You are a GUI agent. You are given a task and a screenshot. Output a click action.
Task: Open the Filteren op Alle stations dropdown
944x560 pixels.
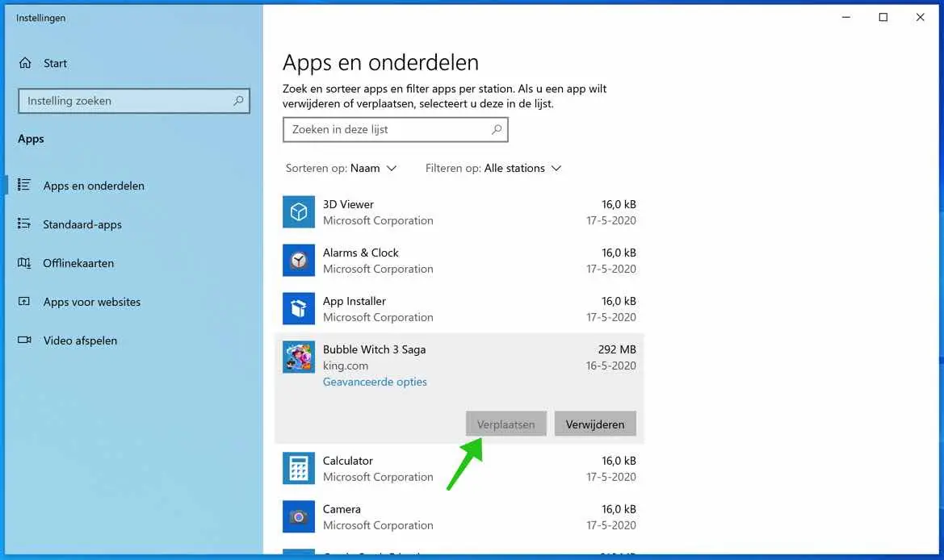pyautogui.click(x=493, y=168)
